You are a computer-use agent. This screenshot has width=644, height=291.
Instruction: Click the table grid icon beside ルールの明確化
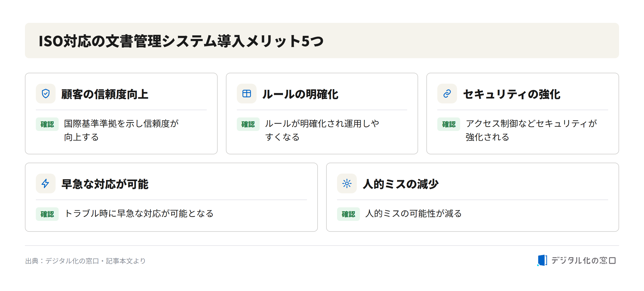[x=246, y=94]
